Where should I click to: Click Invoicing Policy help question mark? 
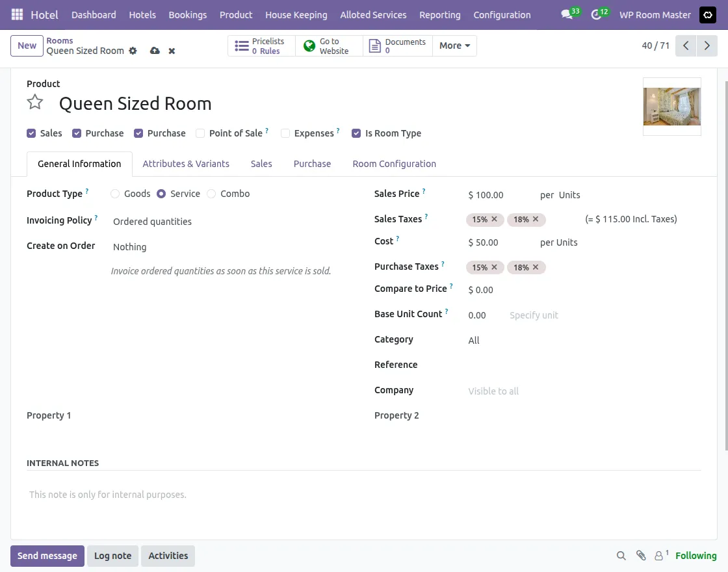pyautogui.click(x=96, y=217)
